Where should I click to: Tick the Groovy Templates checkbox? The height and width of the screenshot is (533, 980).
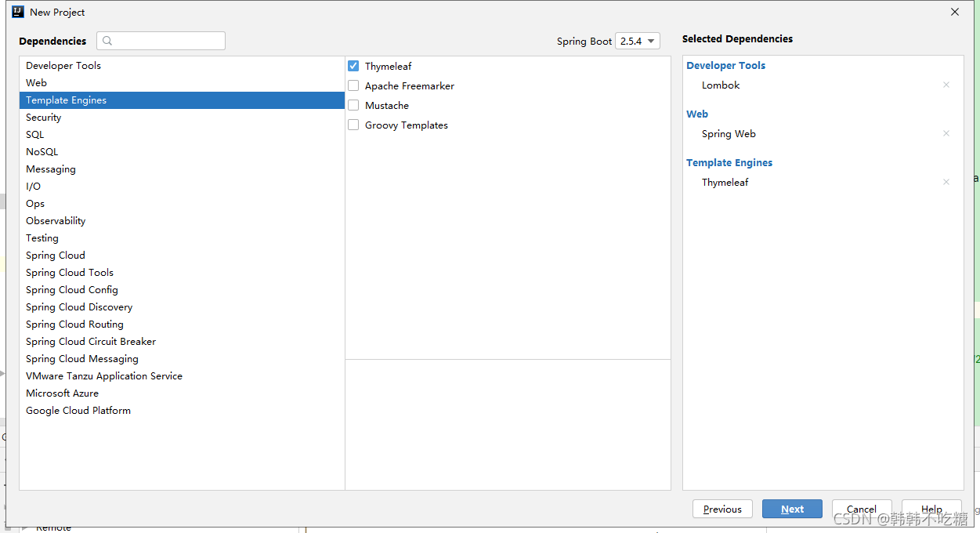coord(353,125)
